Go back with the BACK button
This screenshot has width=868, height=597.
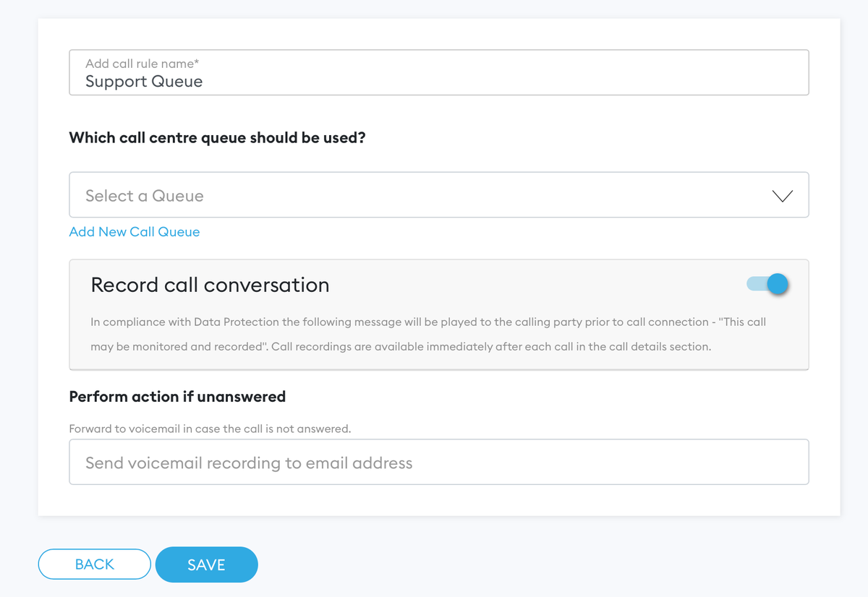click(95, 564)
